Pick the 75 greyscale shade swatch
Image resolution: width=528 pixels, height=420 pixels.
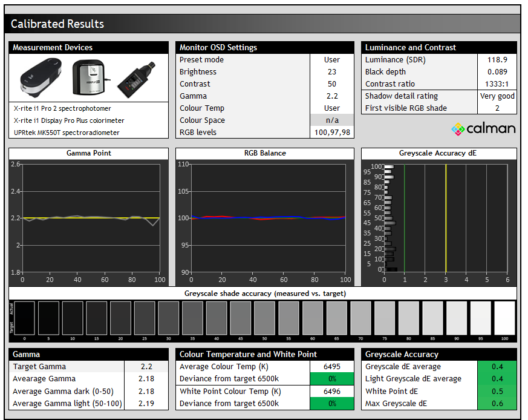tap(385, 318)
